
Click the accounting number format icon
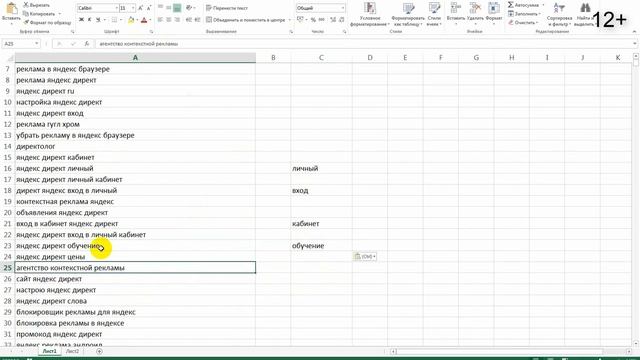(x=300, y=20)
